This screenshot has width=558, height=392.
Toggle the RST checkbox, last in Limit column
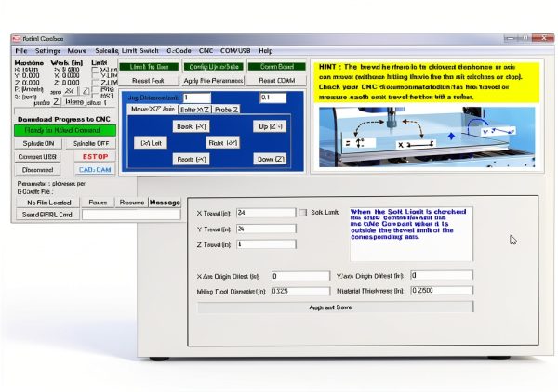[x=95, y=96]
